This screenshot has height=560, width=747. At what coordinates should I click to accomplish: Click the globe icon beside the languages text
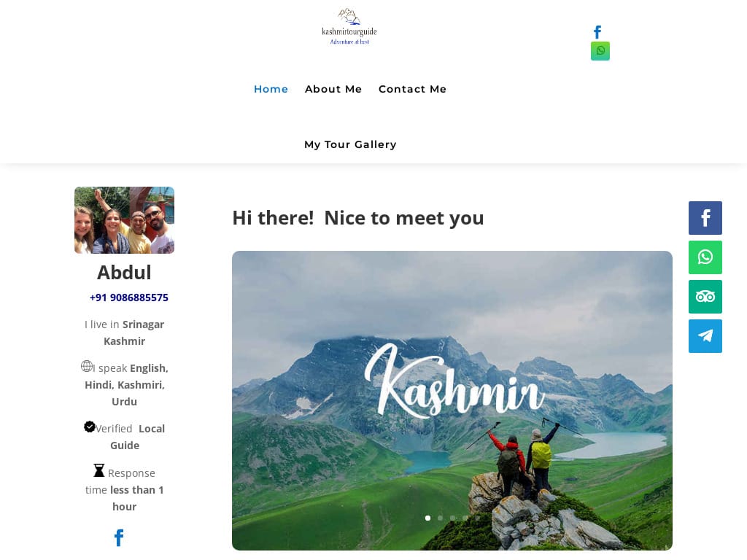point(87,366)
